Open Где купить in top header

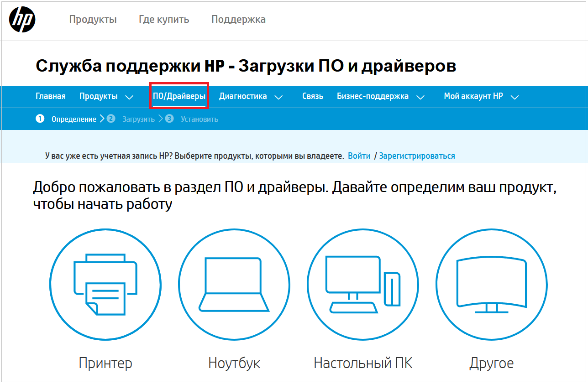pyautogui.click(x=164, y=20)
